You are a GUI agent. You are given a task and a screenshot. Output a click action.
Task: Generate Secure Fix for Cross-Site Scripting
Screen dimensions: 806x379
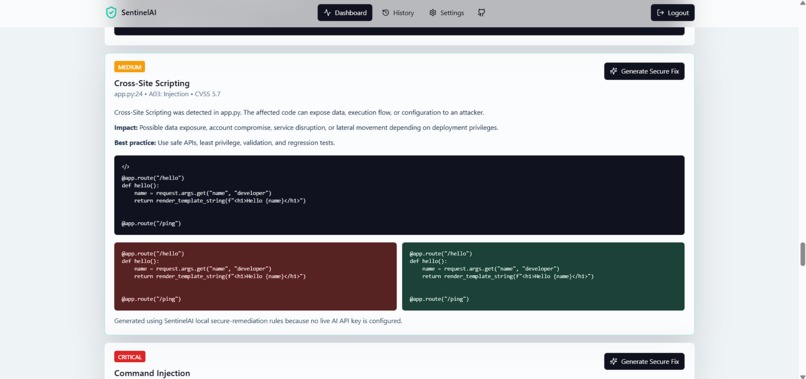644,71
